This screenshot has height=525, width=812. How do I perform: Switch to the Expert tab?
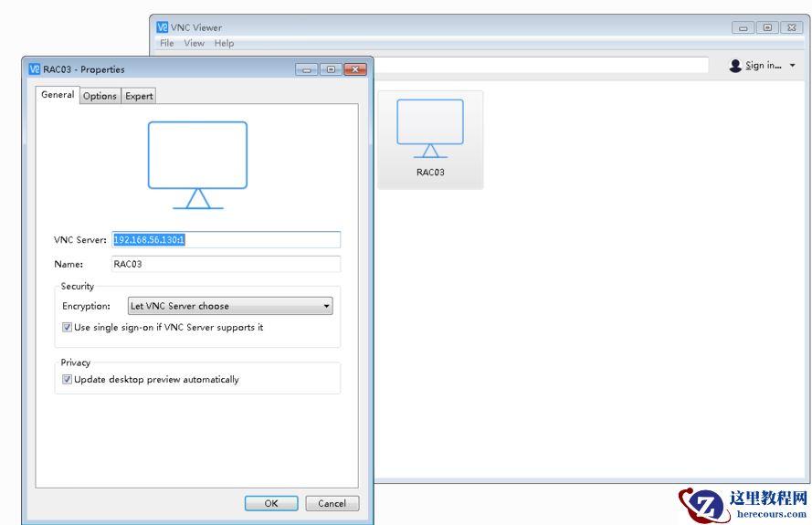pos(139,96)
